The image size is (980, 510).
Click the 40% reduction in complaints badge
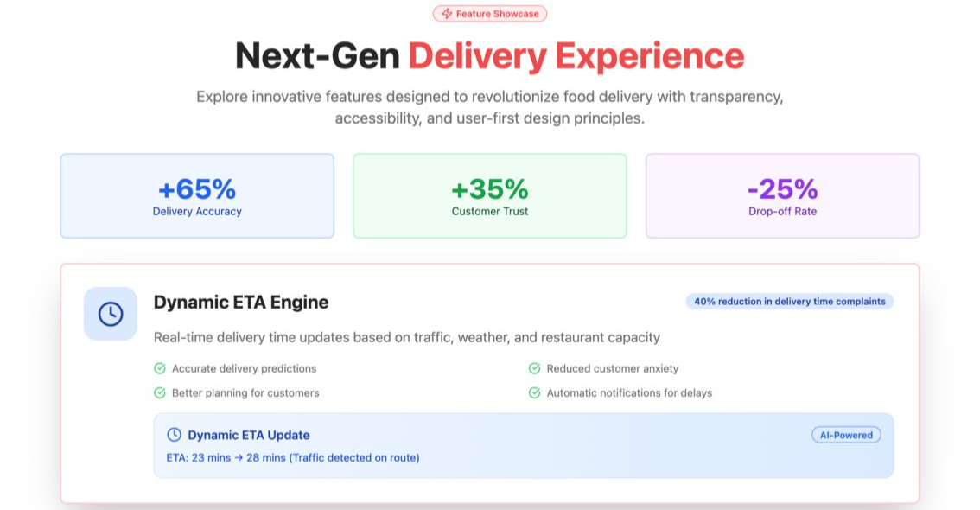(x=790, y=302)
